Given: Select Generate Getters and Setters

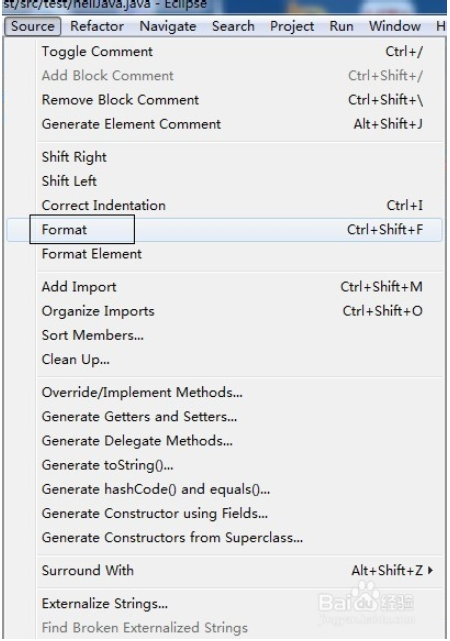Looking at the screenshot, I should click(225, 417).
